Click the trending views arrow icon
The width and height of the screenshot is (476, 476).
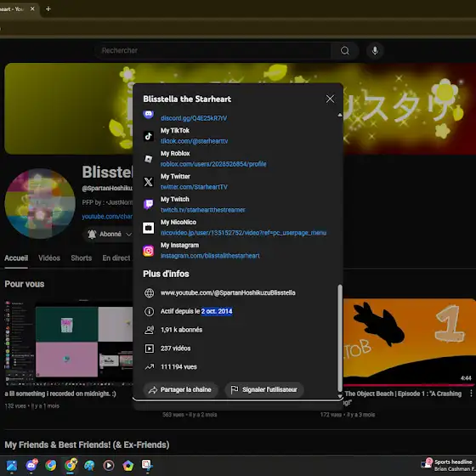click(x=149, y=367)
